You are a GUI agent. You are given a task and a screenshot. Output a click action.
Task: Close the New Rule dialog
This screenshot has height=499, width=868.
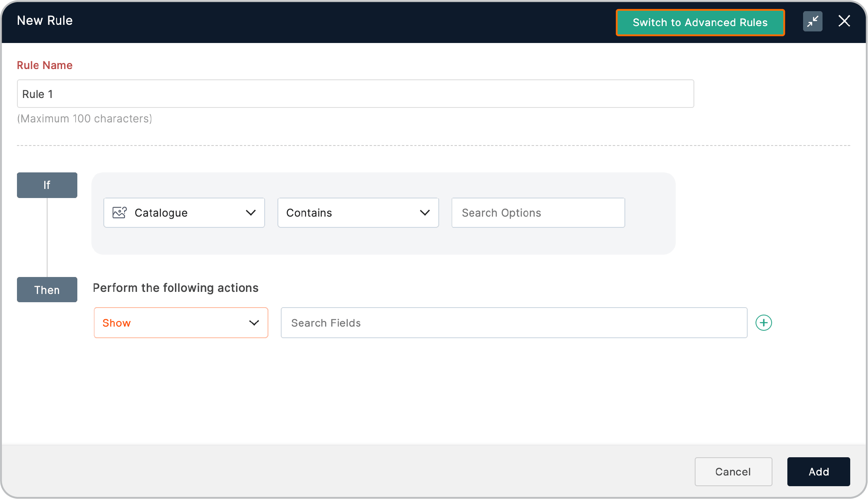tap(844, 21)
